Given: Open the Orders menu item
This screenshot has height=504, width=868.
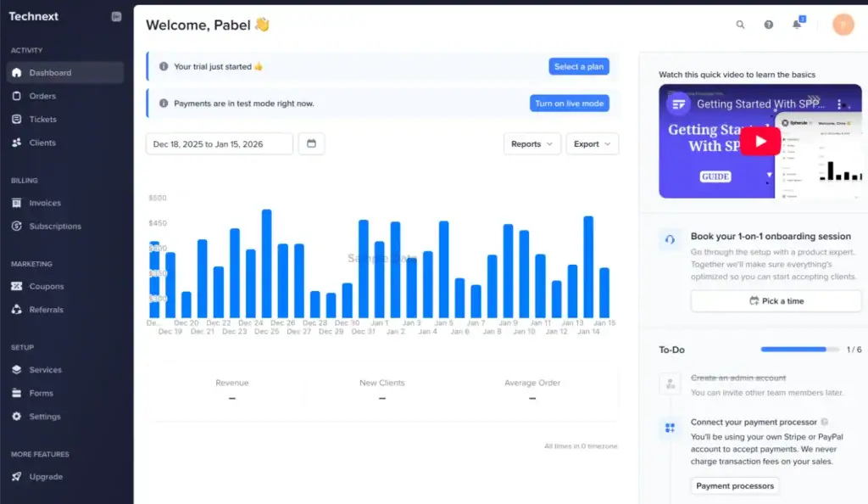Looking at the screenshot, I should pos(42,96).
